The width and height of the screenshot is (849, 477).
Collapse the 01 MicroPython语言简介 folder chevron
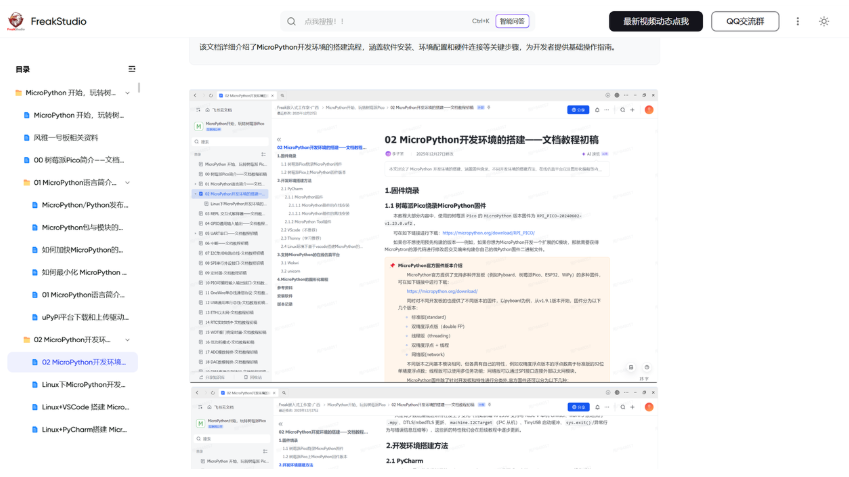127,183
